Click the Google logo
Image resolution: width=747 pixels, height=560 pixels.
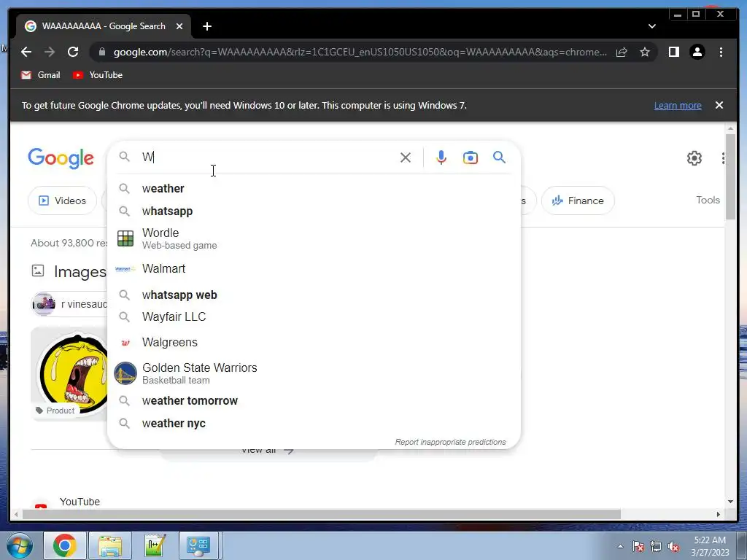[61, 157]
